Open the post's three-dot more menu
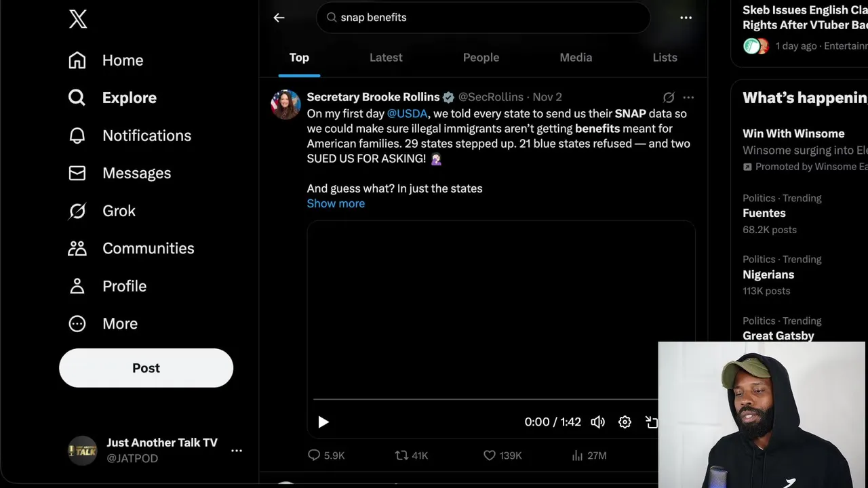868x488 pixels. 688,98
